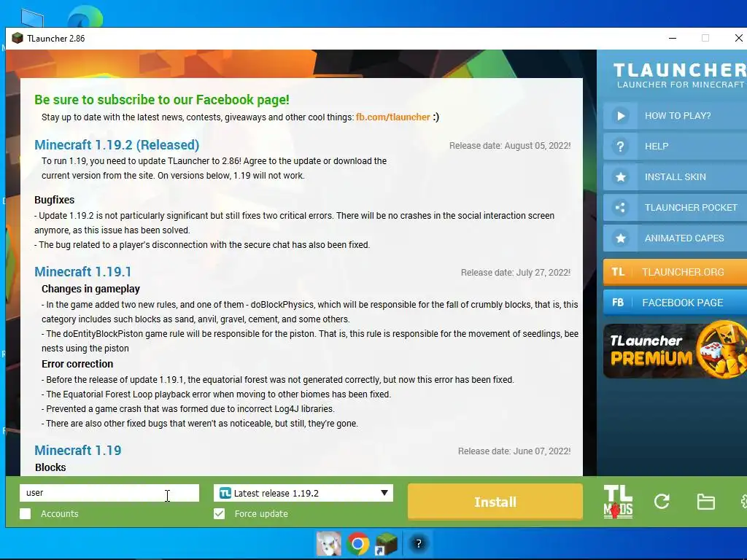
Task: Click the 'Changes in gameplay' subheading
Action: pyautogui.click(x=90, y=289)
